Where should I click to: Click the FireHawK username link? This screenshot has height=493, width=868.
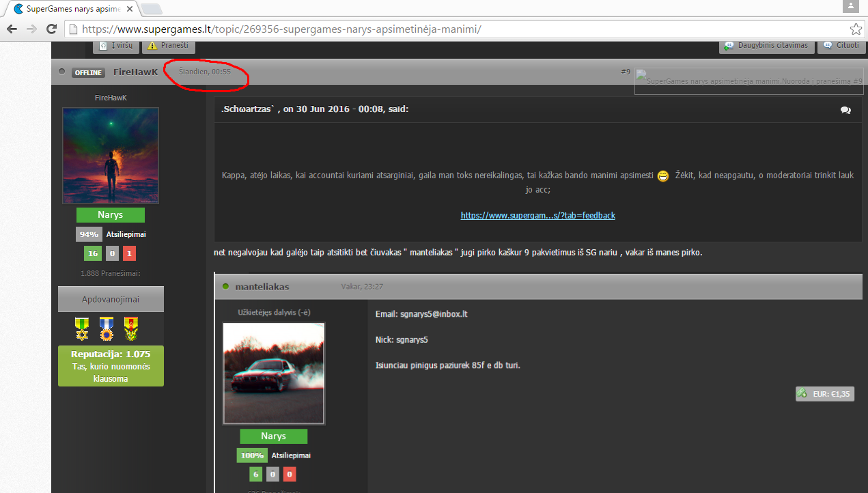click(x=136, y=72)
